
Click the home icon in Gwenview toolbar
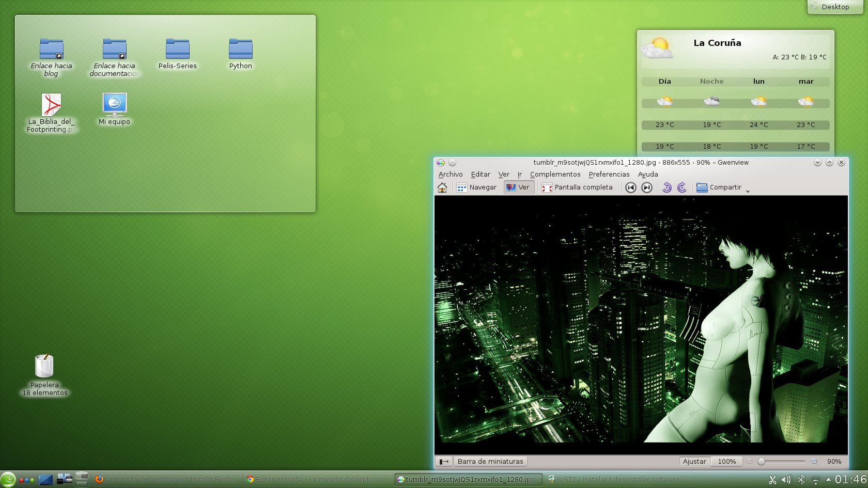[x=442, y=187]
